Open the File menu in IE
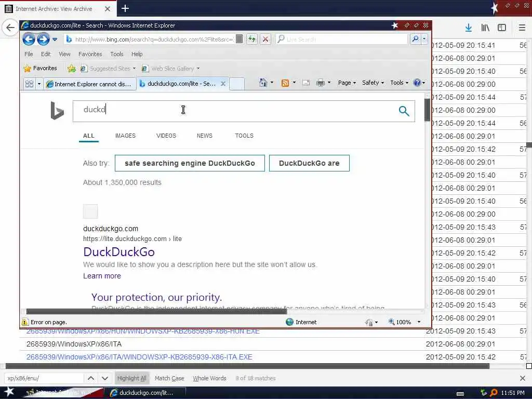The height and width of the screenshot is (399, 532). (x=29, y=54)
